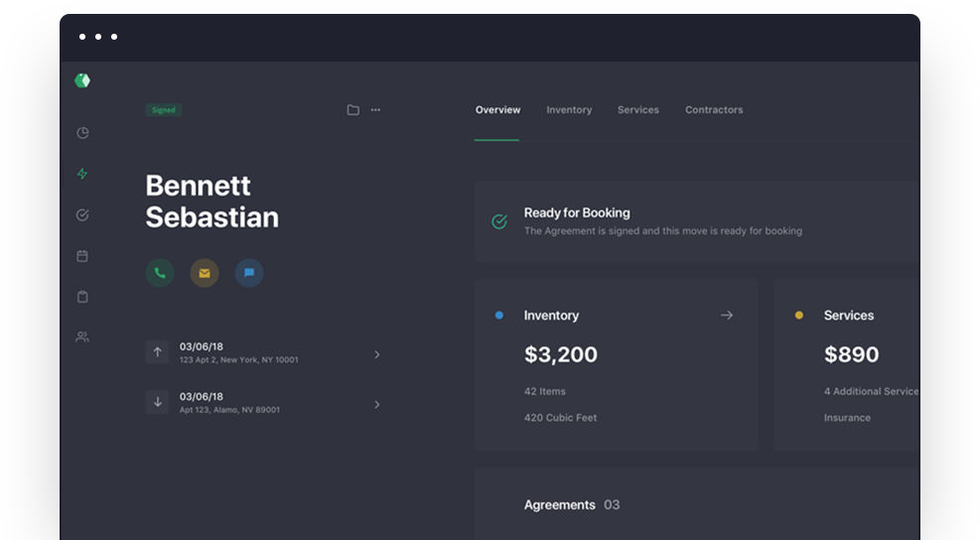Switch to the Overview tab
The image size is (980, 540).
(x=497, y=110)
